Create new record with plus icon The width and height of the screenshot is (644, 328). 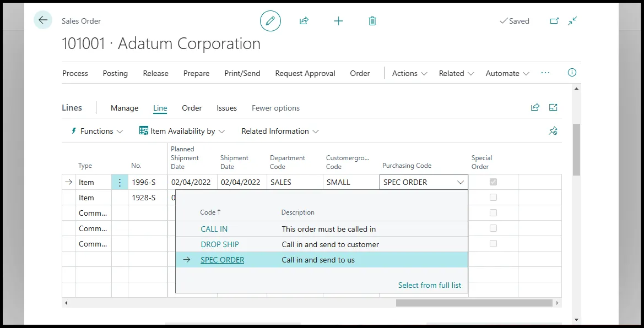point(338,21)
